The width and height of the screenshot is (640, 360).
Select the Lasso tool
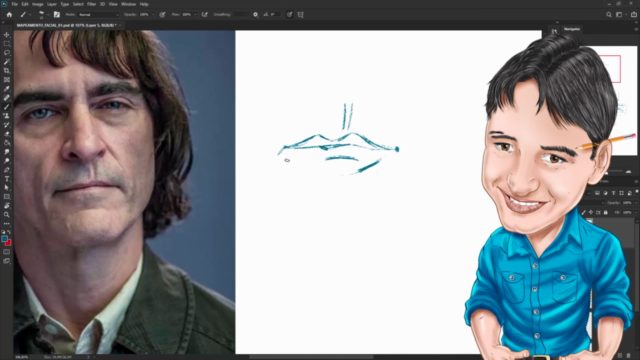[x=7, y=53]
